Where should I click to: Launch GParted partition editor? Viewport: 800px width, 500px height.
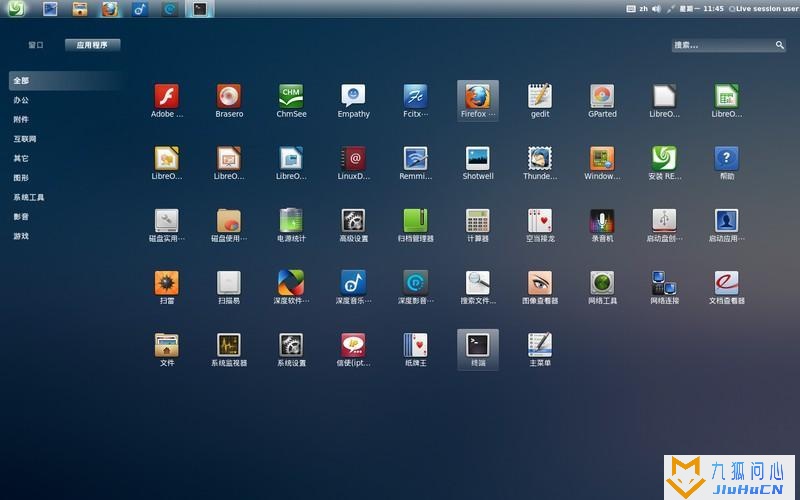pyautogui.click(x=603, y=101)
